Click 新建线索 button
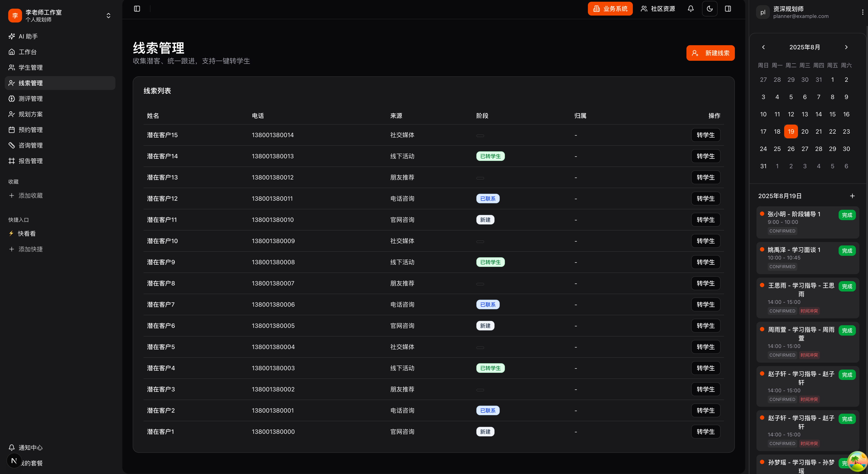Viewport: 868px width, 474px height. coord(710,53)
